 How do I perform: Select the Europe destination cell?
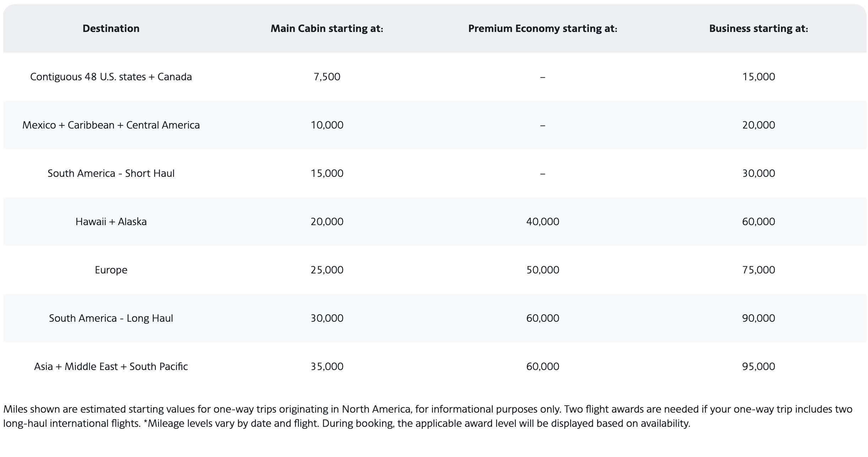pos(111,270)
